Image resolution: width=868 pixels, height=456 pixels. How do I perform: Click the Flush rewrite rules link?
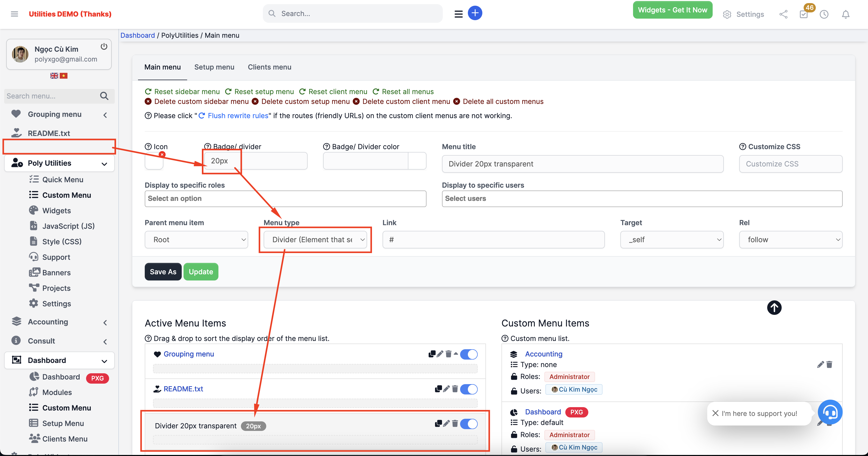tap(238, 115)
